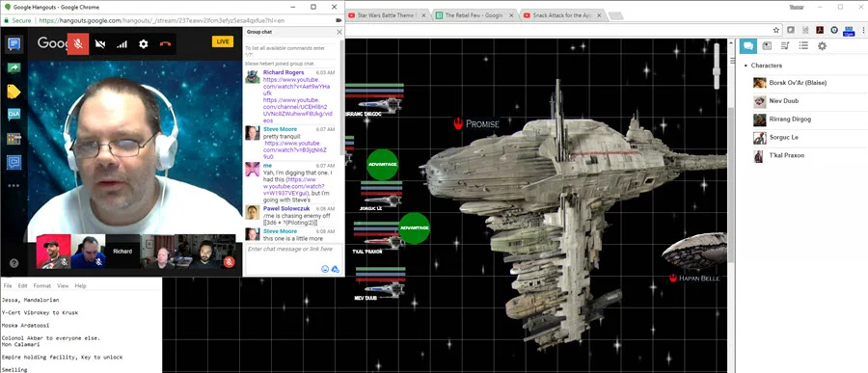The height and width of the screenshot is (373, 868).
Task: Open Steve Moore's 'pretty tranquil' YouTube link
Action: [x=295, y=149]
